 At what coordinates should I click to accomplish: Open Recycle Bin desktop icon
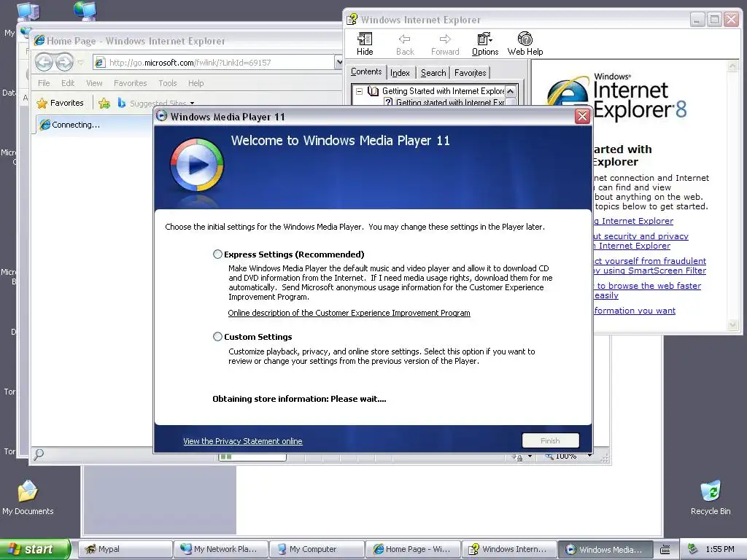711,498
